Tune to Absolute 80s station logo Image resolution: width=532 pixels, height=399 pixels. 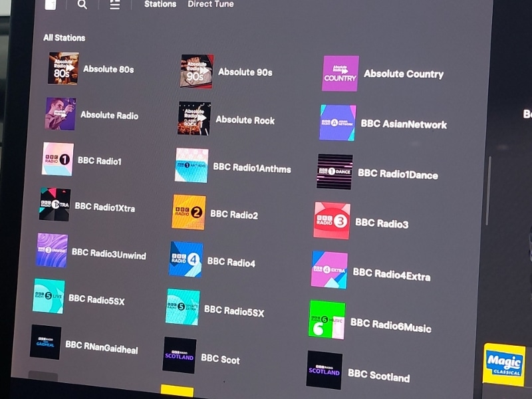click(x=63, y=68)
